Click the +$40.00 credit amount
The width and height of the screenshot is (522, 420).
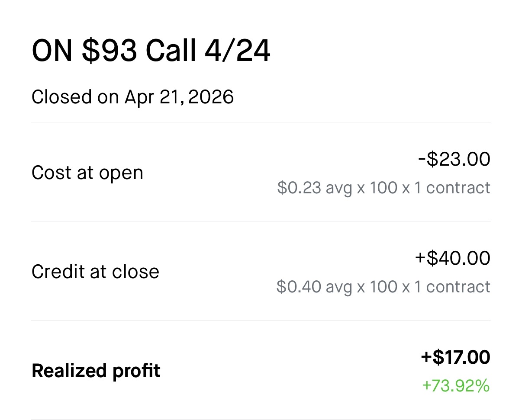[453, 258]
